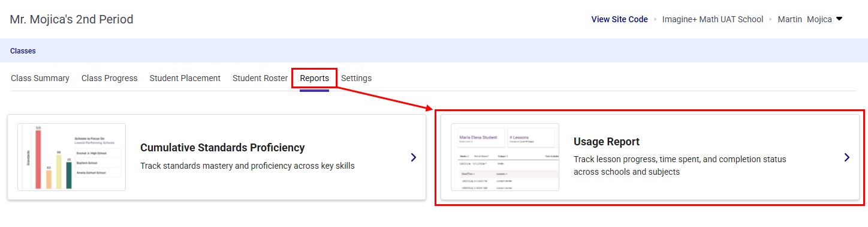Open the Student Roster tab
The width and height of the screenshot is (868, 227).
coord(260,78)
